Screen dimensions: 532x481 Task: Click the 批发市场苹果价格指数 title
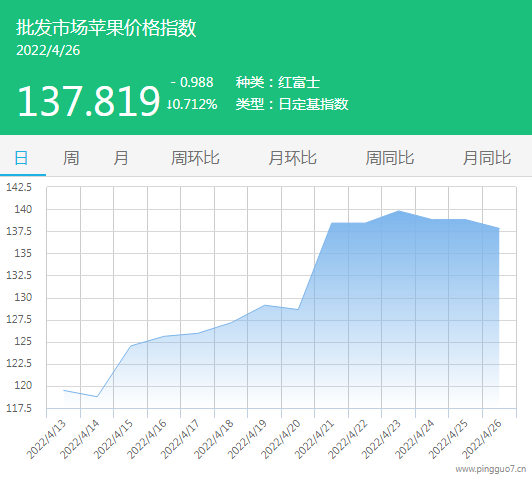tap(106, 27)
